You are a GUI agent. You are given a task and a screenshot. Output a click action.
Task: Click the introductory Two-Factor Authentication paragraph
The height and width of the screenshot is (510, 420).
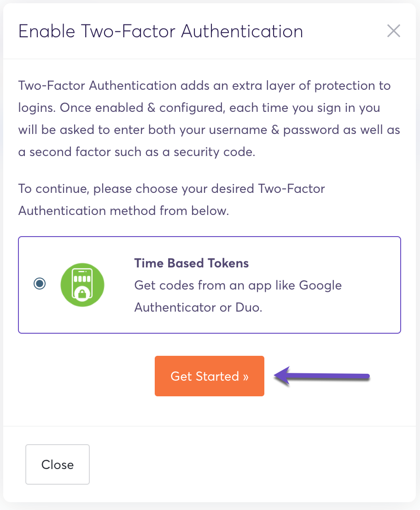[209, 119]
